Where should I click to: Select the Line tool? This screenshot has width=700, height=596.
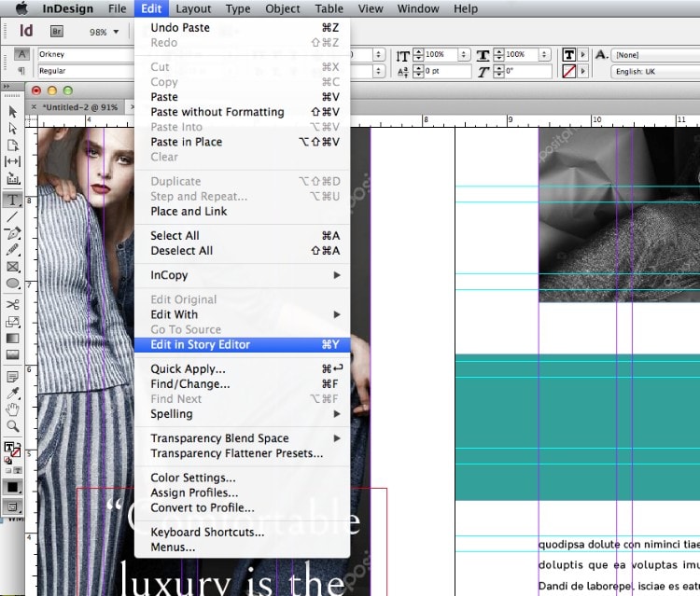(12, 216)
